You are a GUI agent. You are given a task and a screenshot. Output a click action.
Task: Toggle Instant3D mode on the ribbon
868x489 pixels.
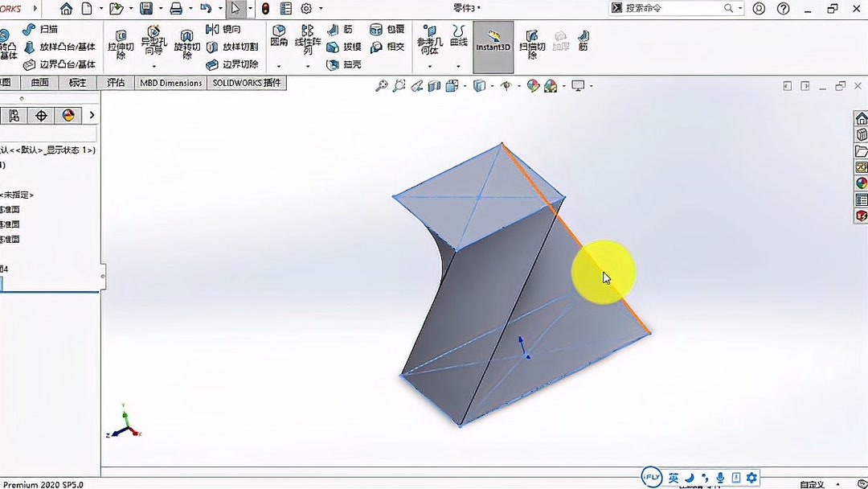[493, 47]
